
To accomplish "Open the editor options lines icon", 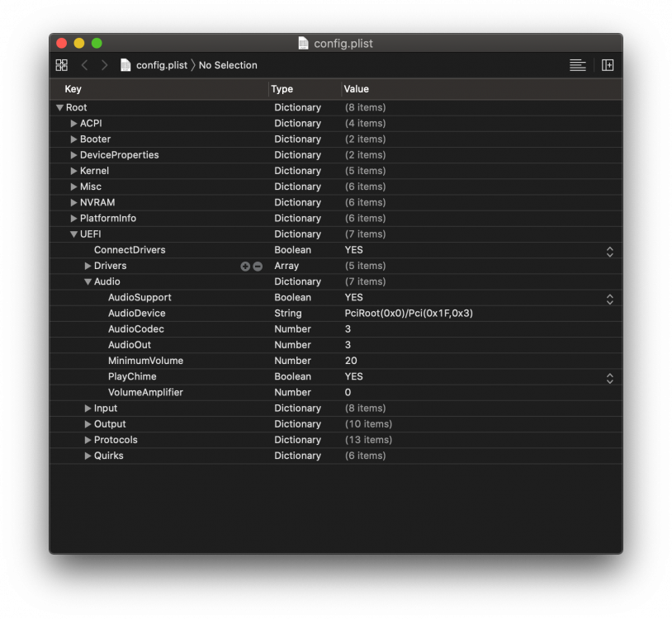I will click(577, 65).
